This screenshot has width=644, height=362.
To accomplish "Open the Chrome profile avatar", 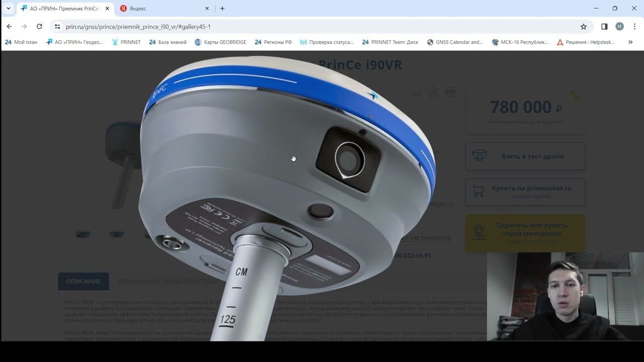I will 620,27.
